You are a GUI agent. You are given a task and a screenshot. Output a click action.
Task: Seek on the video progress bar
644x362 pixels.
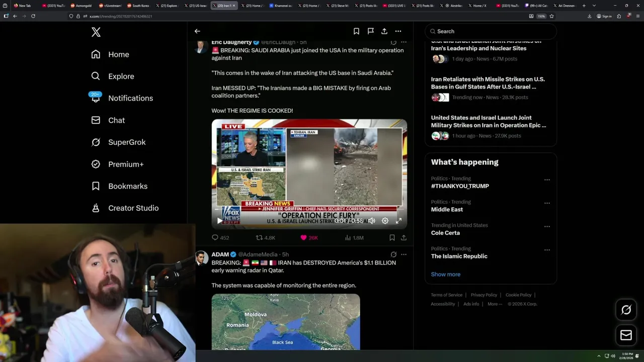[309, 209]
